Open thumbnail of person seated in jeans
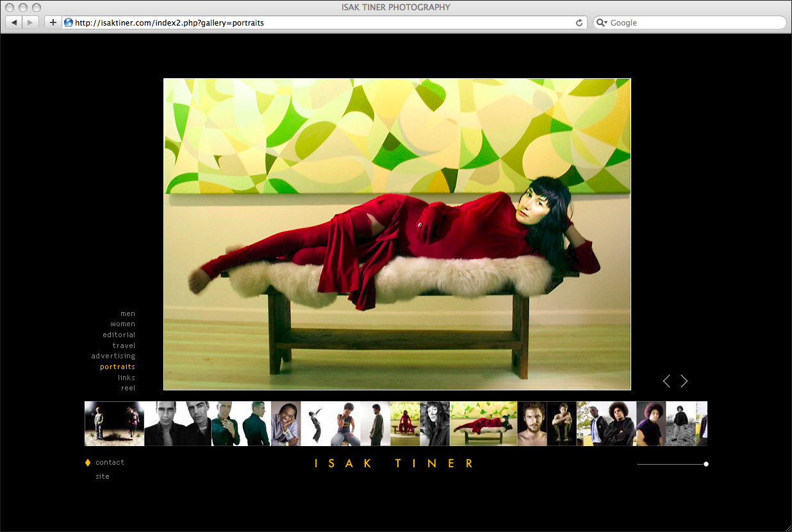Screen dimensions: 792x532 345,424
